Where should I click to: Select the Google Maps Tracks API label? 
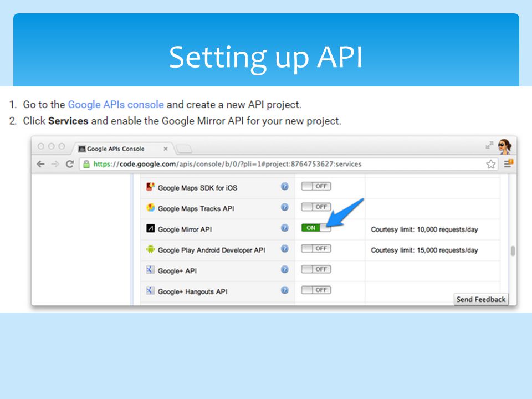click(196, 209)
